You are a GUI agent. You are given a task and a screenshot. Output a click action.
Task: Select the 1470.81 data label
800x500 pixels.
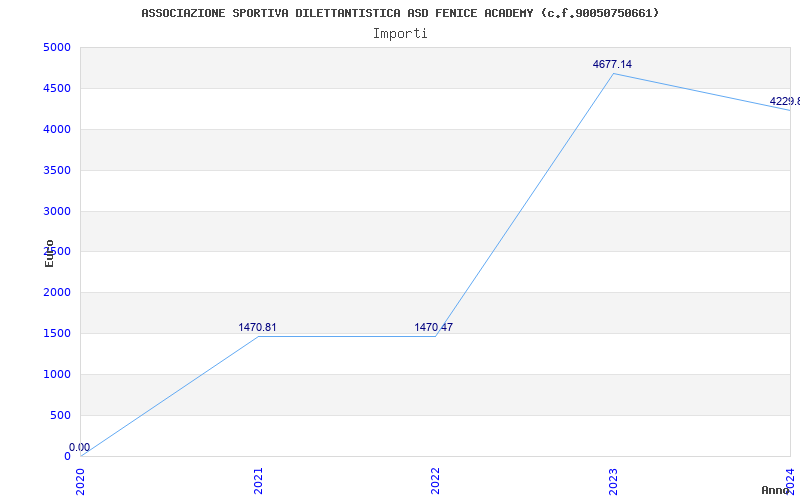click(257, 328)
